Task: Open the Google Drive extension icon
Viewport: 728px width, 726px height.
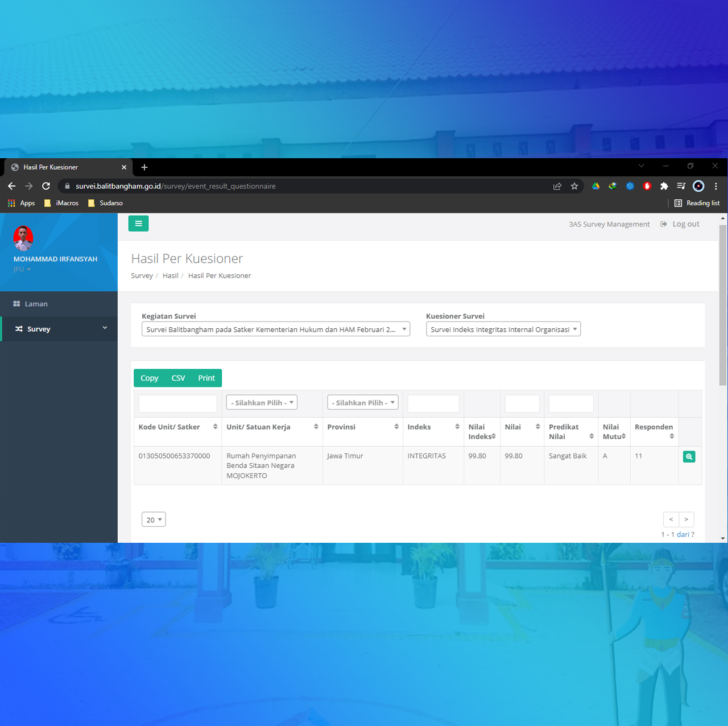Action: (x=595, y=186)
